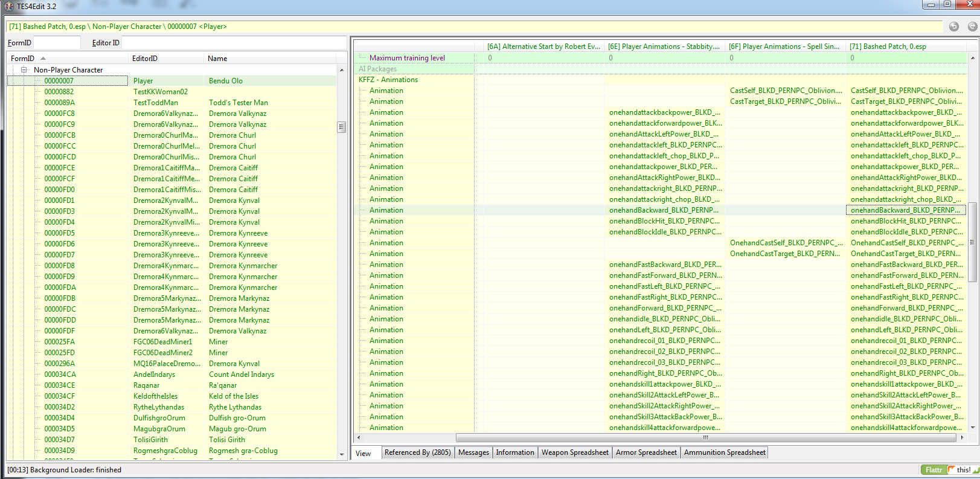This screenshot has height=479, width=980.
Task: Click onehandidle_BLKD_PERNPC cell in [6E] column
Action: 665,319
